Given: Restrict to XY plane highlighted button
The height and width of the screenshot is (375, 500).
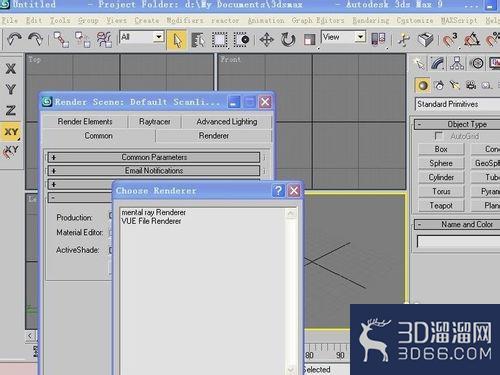Looking at the screenshot, I should point(11,132).
